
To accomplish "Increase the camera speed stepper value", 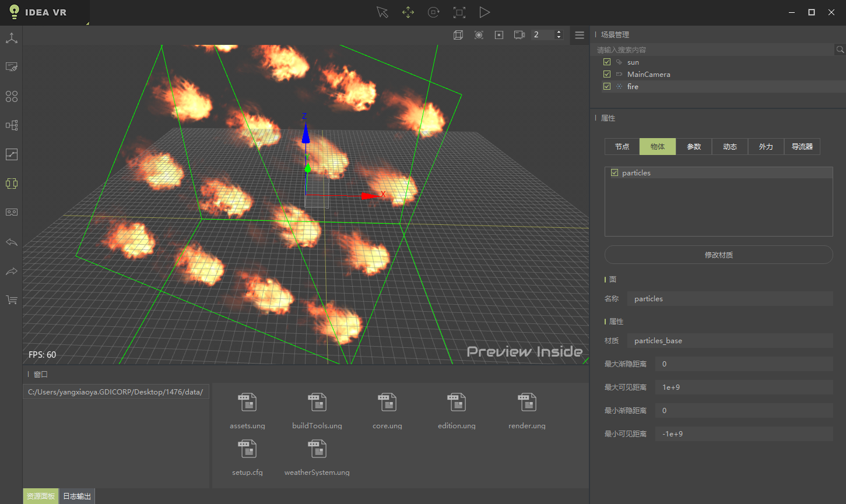I will click(x=559, y=32).
